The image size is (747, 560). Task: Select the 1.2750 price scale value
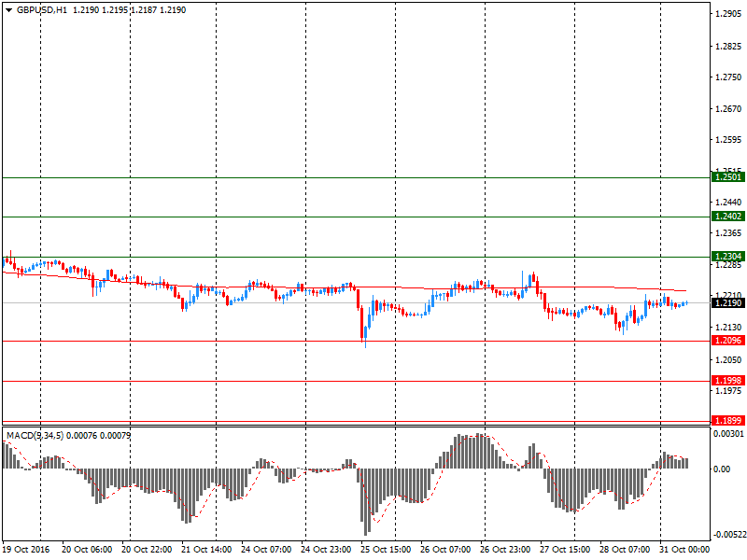coord(728,77)
